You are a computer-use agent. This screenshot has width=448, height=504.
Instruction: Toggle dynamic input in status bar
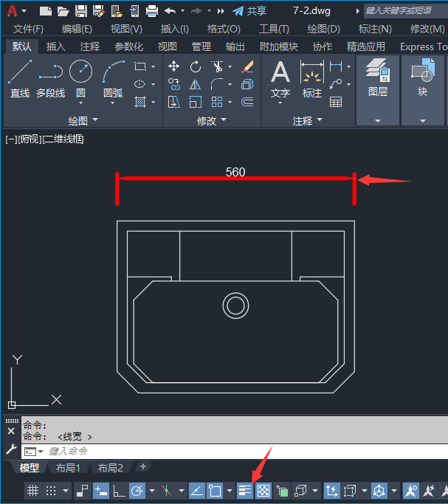click(x=101, y=491)
